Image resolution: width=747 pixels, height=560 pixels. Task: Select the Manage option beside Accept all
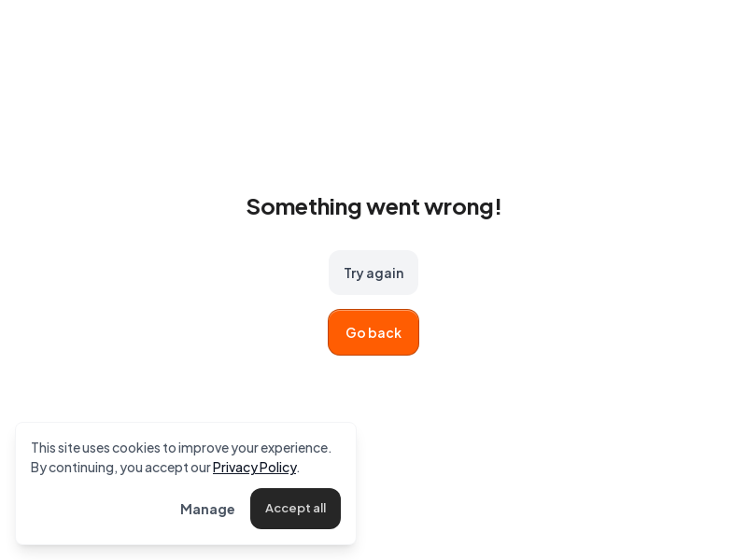point(207,509)
